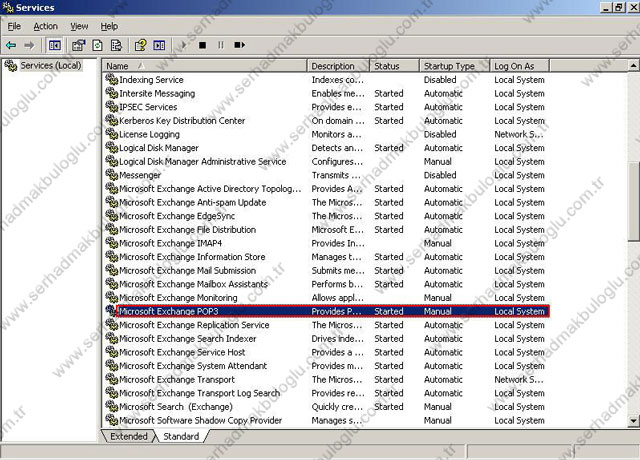Click the Start Service play icon
The image size is (640, 460).
tap(184, 45)
